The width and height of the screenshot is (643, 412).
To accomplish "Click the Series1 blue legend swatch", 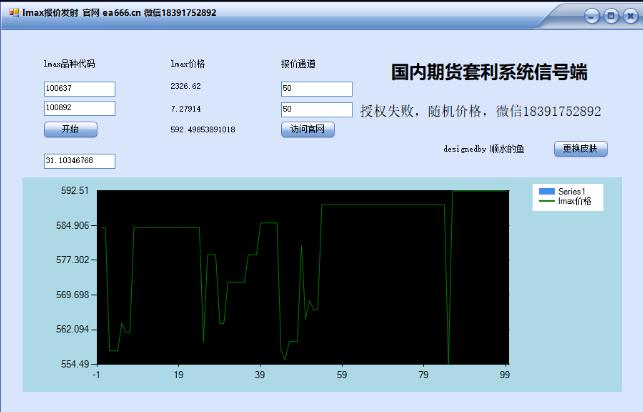I will (546, 191).
